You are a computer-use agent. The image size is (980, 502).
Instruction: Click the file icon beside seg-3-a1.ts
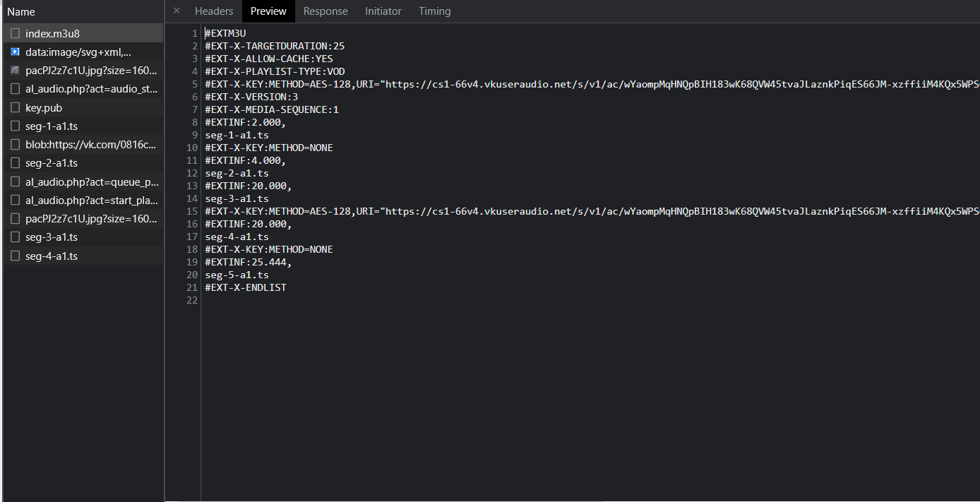[x=16, y=237]
